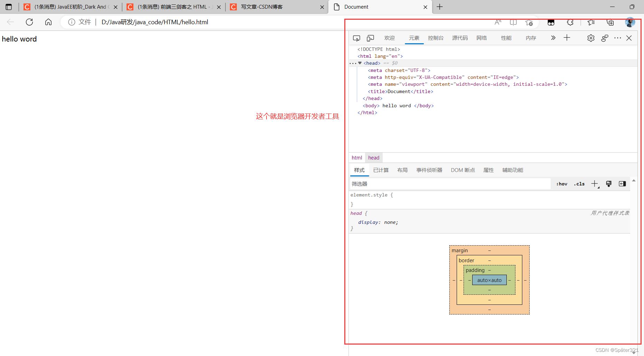644x356 pixels.
Task: Open the browser extensions puzzle icon
Action: [570, 22]
